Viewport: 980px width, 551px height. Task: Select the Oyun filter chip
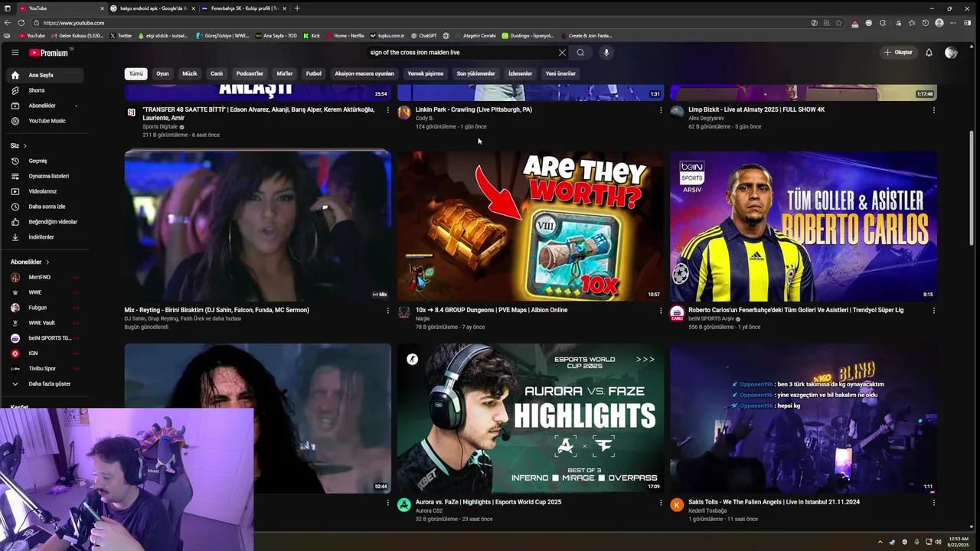pyautogui.click(x=162, y=73)
